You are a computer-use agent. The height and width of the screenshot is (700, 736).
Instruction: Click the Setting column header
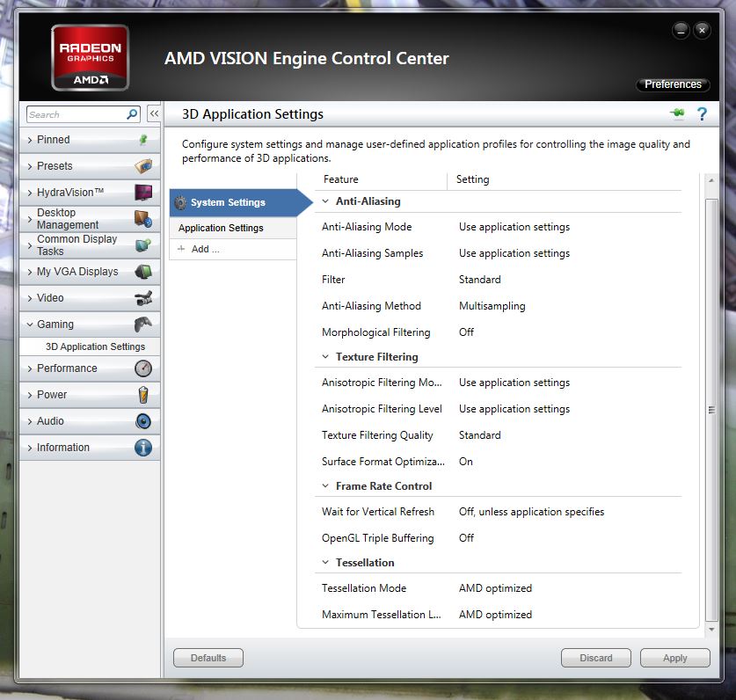[473, 179]
